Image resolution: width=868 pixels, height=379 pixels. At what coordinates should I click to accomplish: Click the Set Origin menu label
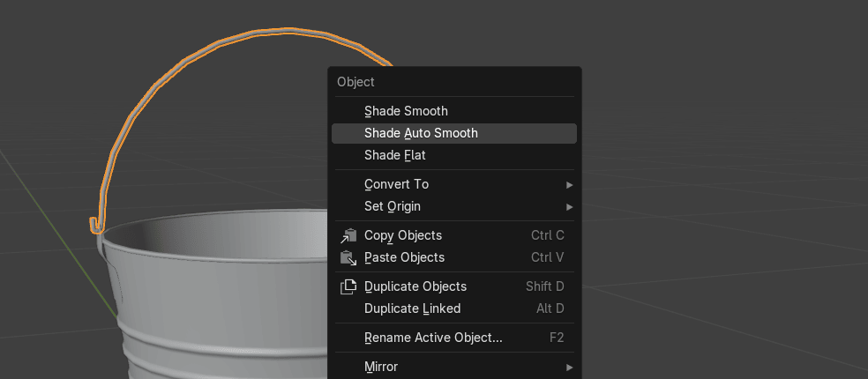point(392,206)
